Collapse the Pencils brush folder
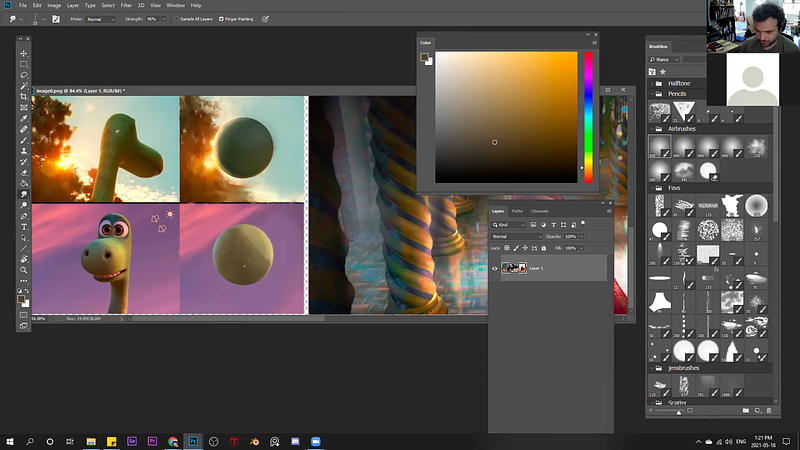The width and height of the screenshot is (800, 450). tap(652, 94)
